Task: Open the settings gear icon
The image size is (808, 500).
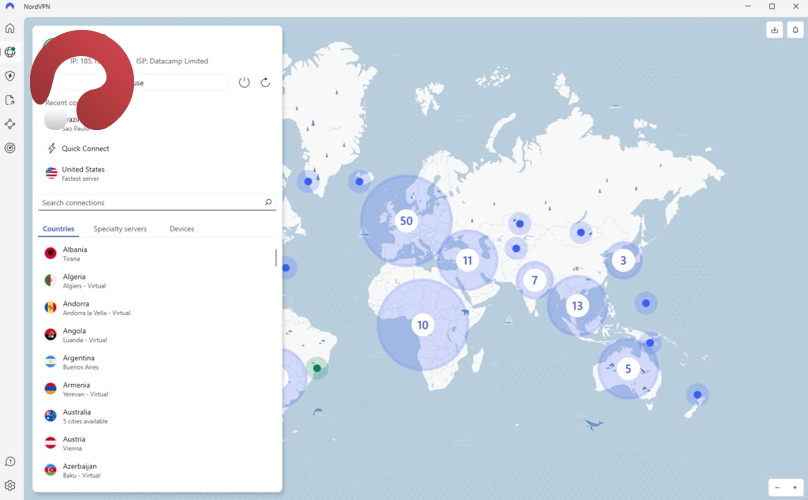Action: tap(10, 485)
